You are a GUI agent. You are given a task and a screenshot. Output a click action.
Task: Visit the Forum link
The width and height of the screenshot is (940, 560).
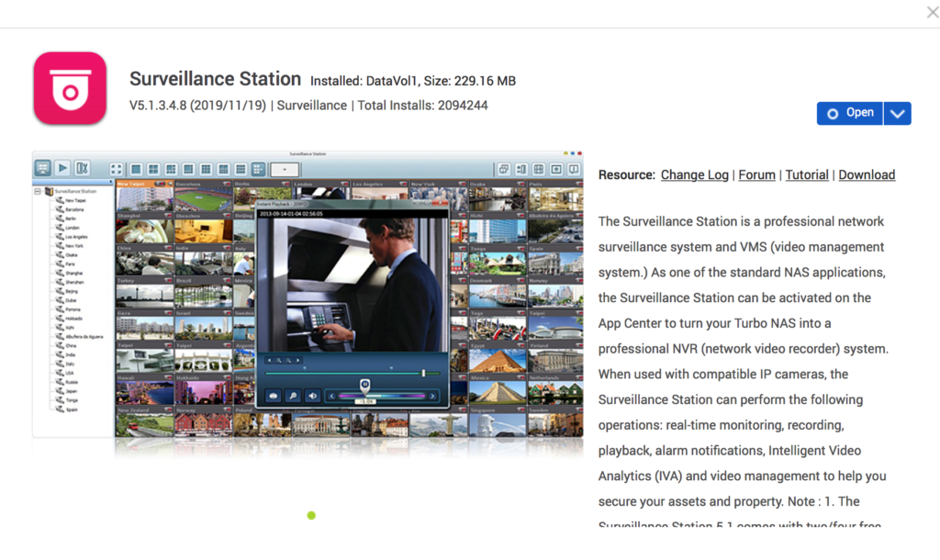(x=756, y=174)
